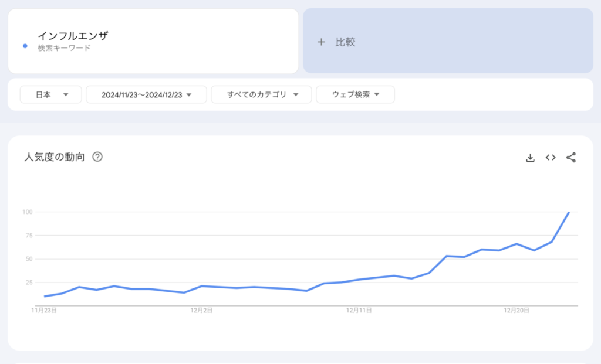
Task: Select the 12月20日 axis date label
Action: pyautogui.click(x=516, y=311)
